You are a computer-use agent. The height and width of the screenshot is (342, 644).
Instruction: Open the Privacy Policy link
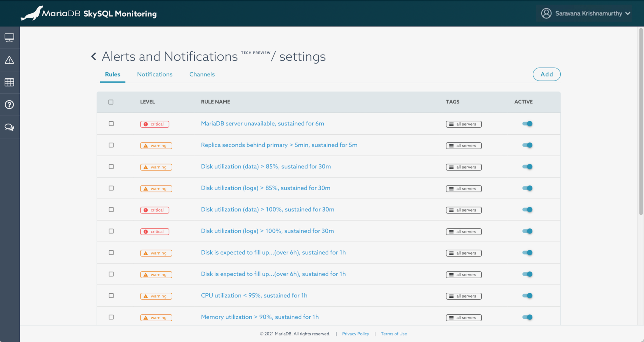[x=356, y=334]
